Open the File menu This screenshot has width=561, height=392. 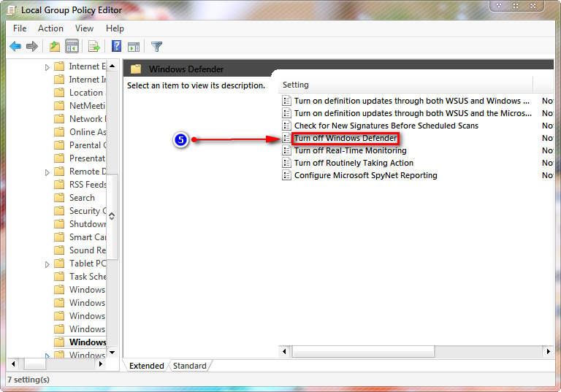click(20, 28)
